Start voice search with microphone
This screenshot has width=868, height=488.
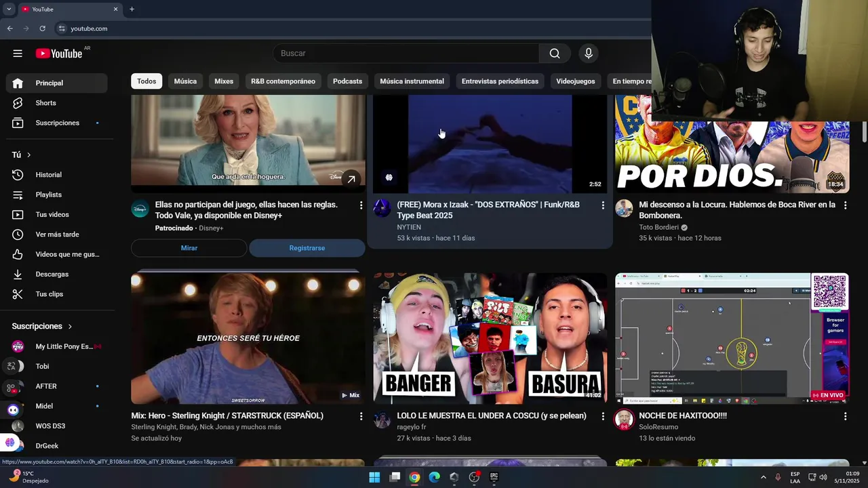(x=589, y=54)
